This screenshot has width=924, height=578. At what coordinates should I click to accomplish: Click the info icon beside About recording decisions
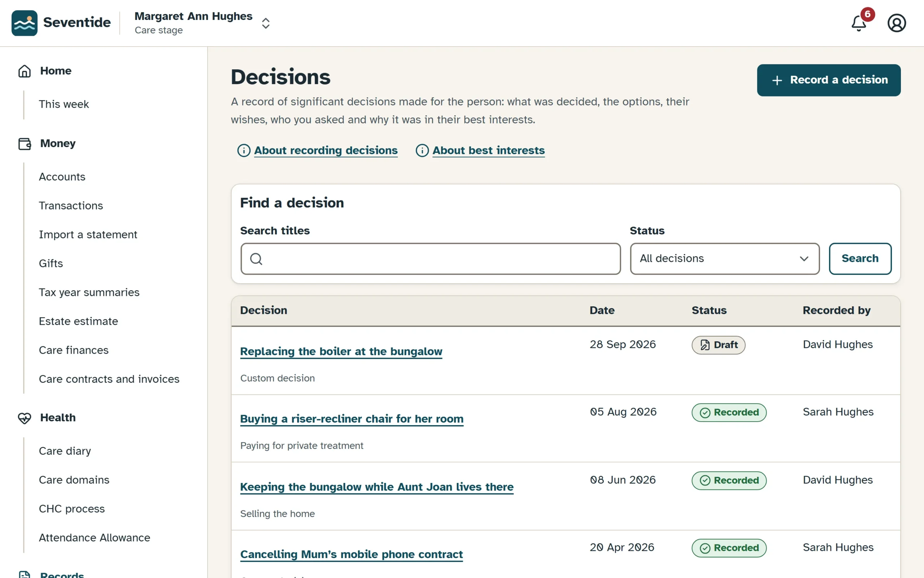point(244,151)
